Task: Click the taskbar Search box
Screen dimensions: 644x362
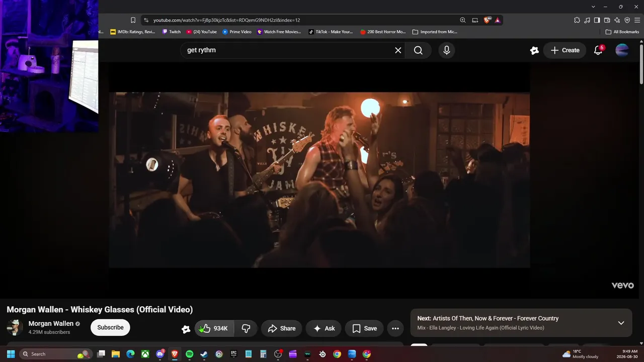Action: [56, 354]
